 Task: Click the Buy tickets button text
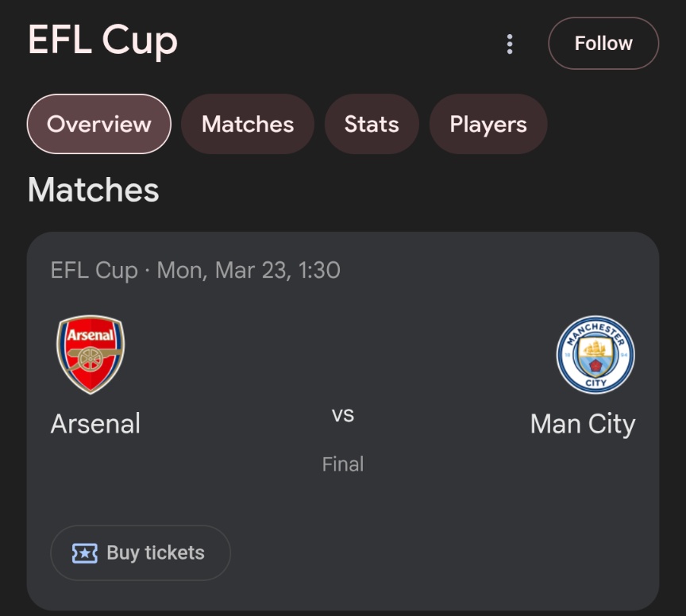(156, 553)
